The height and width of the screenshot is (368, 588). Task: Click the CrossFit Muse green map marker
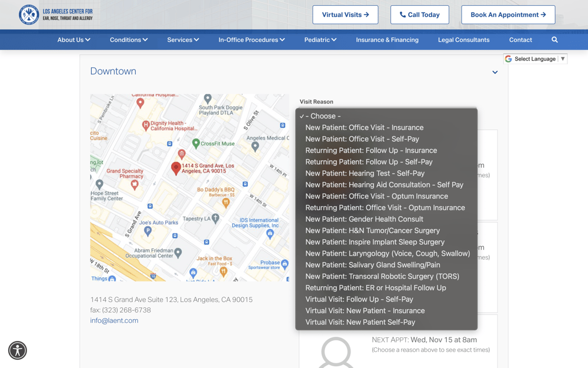[x=196, y=144]
